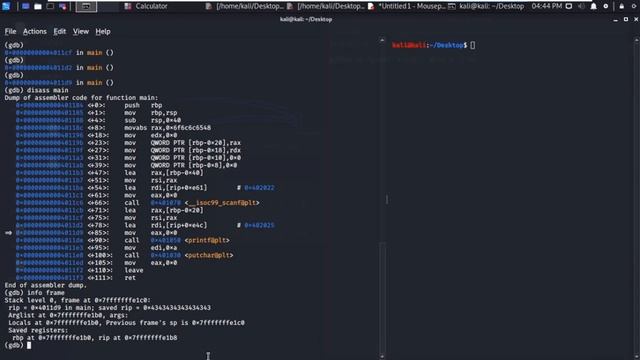The width and height of the screenshot is (640, 360).
Task: Switch to the first /home/kali/Desktop taskbar window
Action: point(244,6)
